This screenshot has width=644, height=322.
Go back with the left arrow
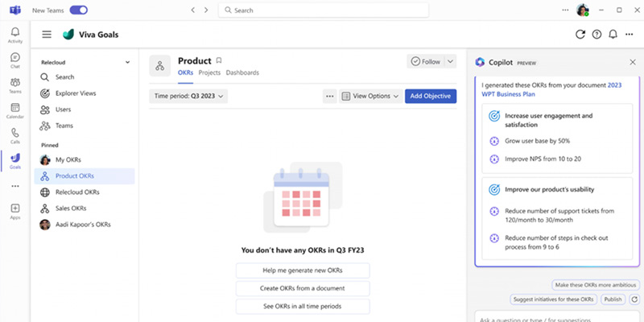(192, 10)
